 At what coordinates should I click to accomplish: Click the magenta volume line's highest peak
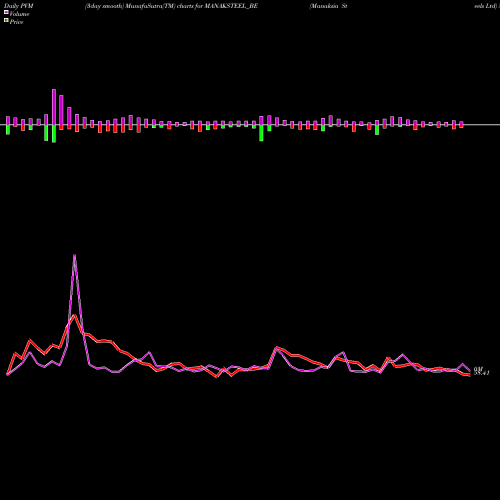74,256
